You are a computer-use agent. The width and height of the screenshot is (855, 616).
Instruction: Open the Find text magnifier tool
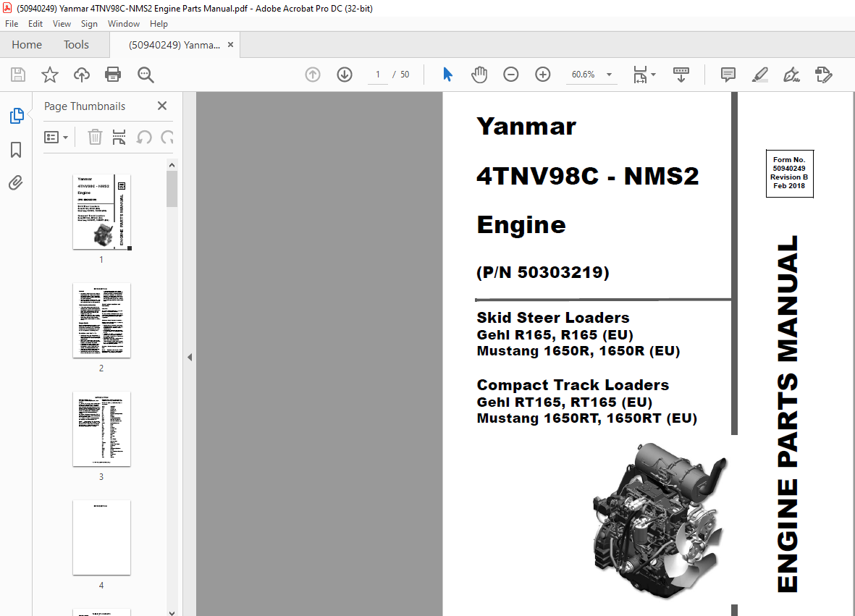(146, 75)
